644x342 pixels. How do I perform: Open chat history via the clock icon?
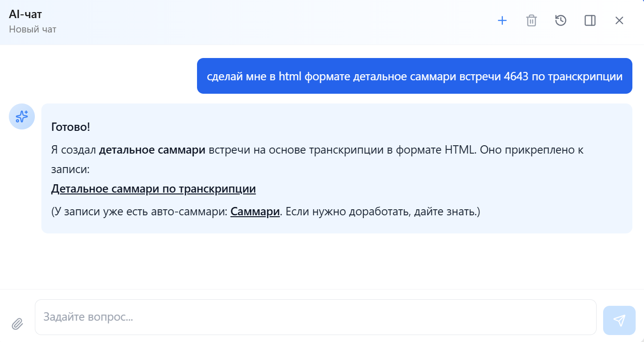[x=560, y=20]
